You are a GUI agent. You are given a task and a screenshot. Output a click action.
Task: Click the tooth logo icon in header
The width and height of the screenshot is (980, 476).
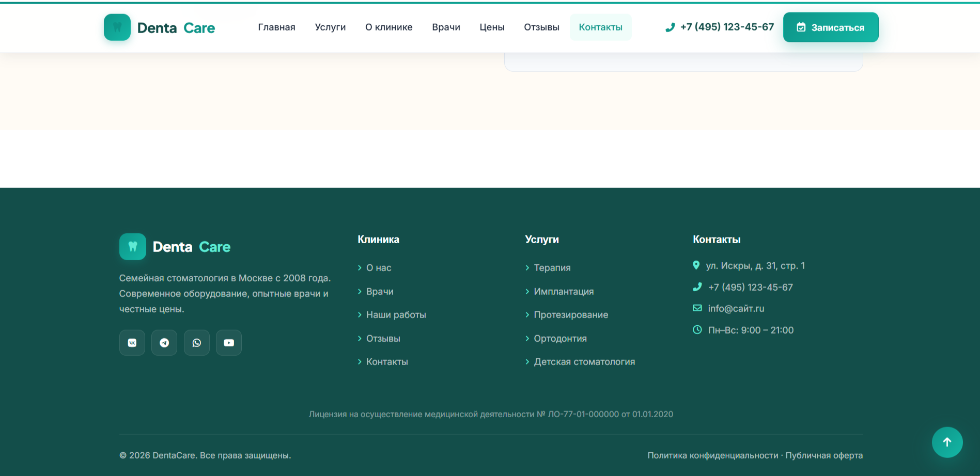(117, 27)
